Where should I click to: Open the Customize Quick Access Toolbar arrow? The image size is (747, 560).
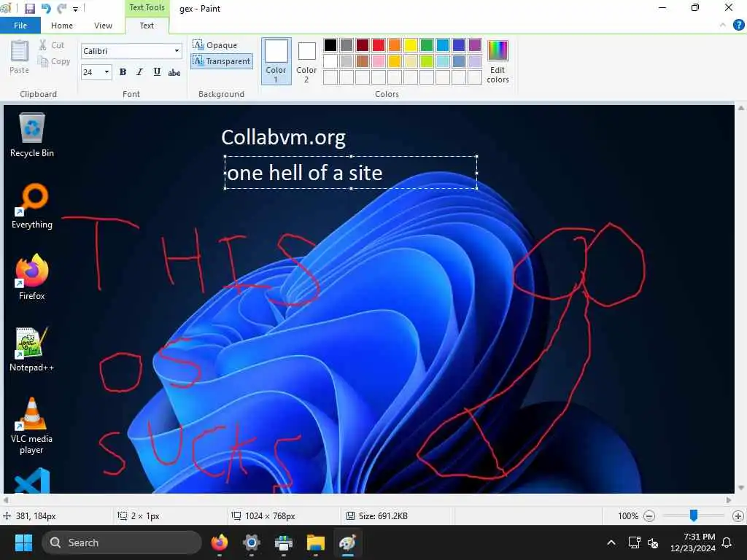point(75,9)
